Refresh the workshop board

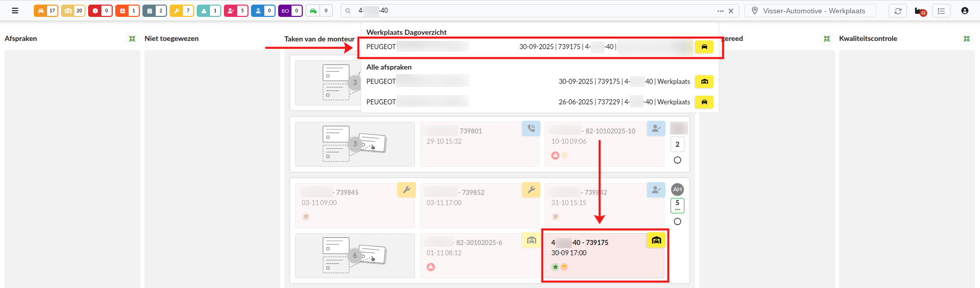(898, 11)
